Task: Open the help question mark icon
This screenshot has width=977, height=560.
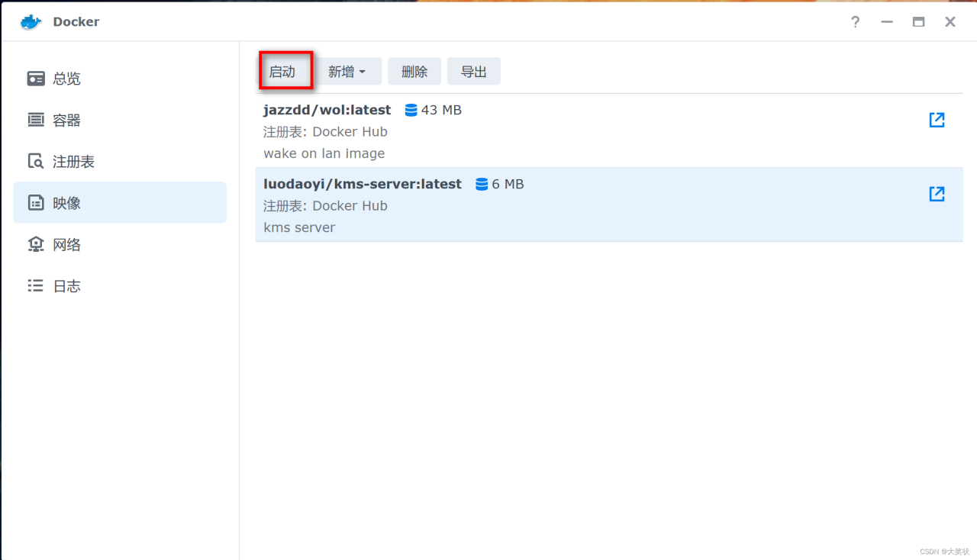Action: coord(856,22)
